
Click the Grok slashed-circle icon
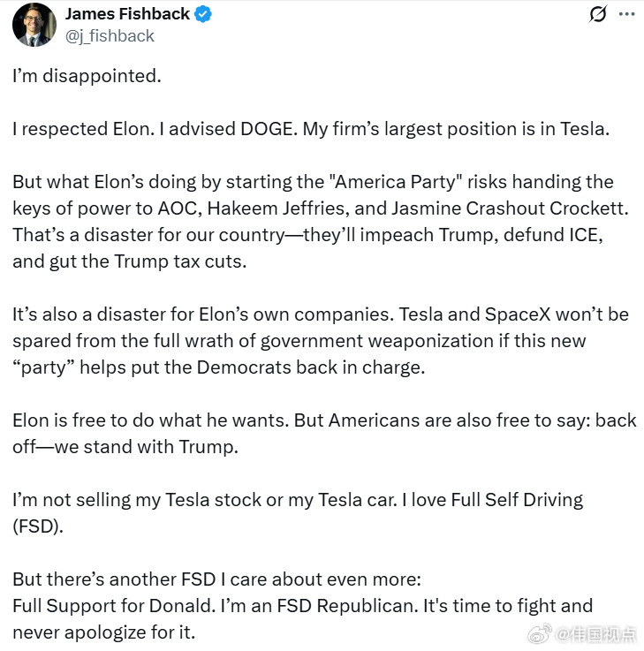(x=597, y=14)
